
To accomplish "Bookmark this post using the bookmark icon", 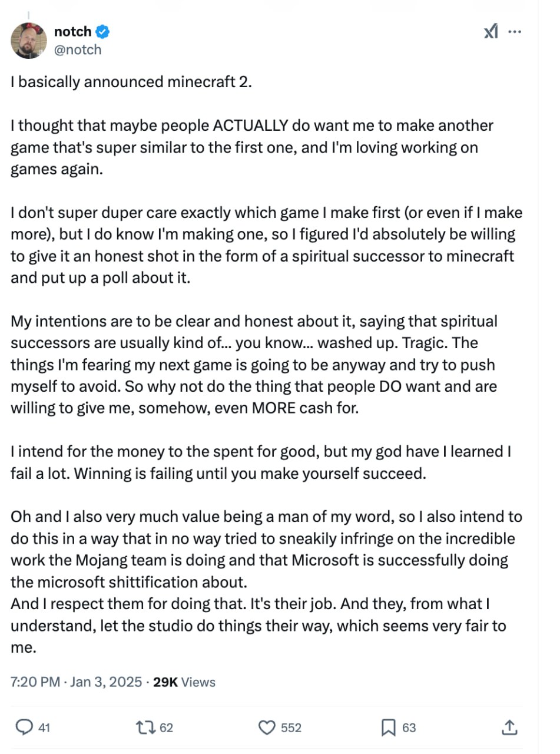I will coord(388,727).
